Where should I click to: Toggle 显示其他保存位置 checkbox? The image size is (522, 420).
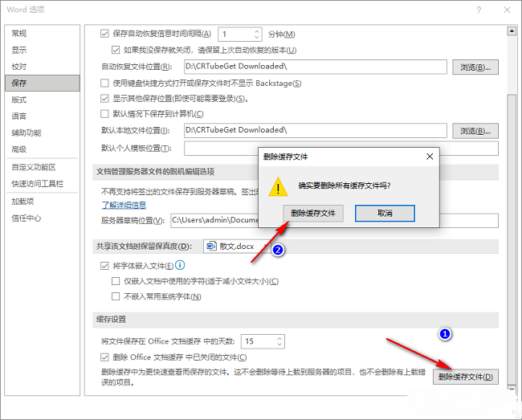(104, 99)
